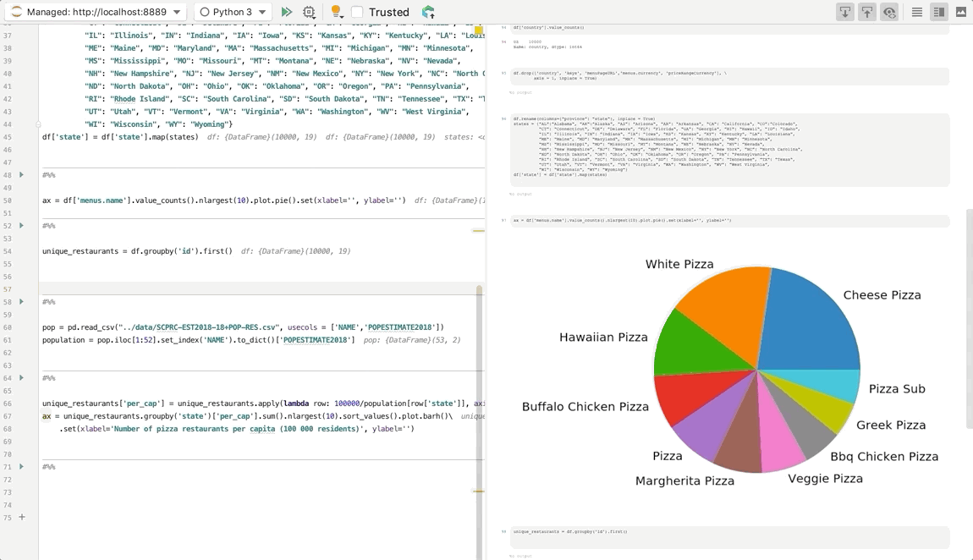Screen dimensions: 973x560
Task: Open the Debug cell chip icon
Action: [309, 12]
